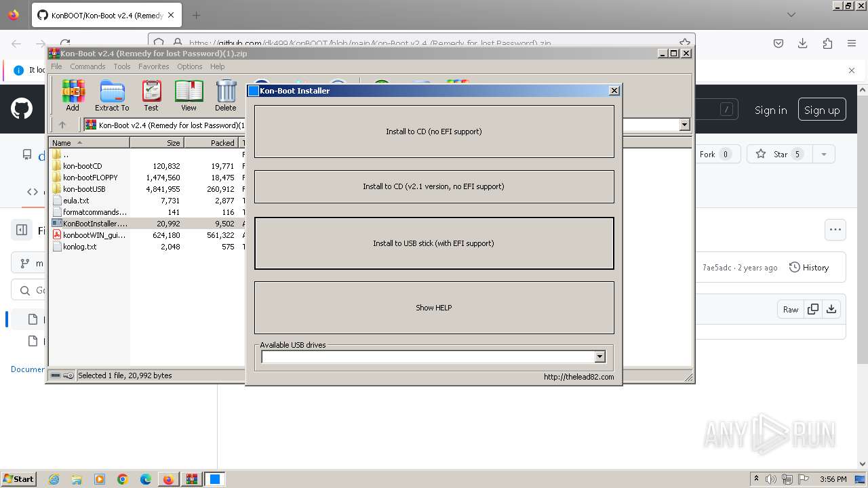Open History link on GitHub
The height and width of the screenshot is (488, 868).
[x=809, y=268]
